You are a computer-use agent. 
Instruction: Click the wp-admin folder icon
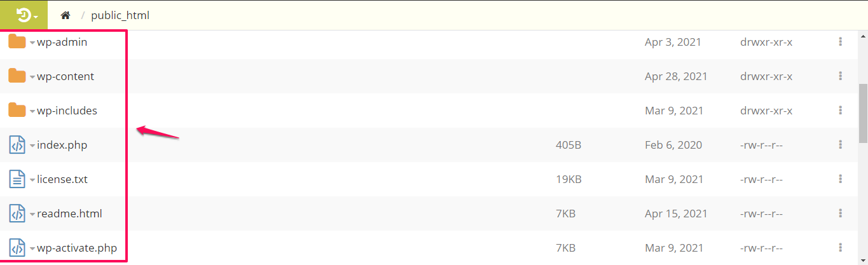[x=17, y=42]
